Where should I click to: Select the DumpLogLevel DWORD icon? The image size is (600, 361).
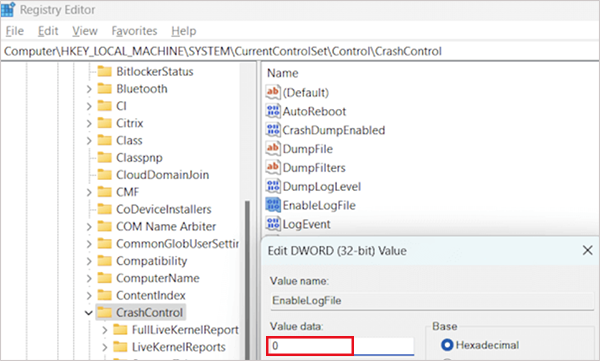tap(273, 186)
